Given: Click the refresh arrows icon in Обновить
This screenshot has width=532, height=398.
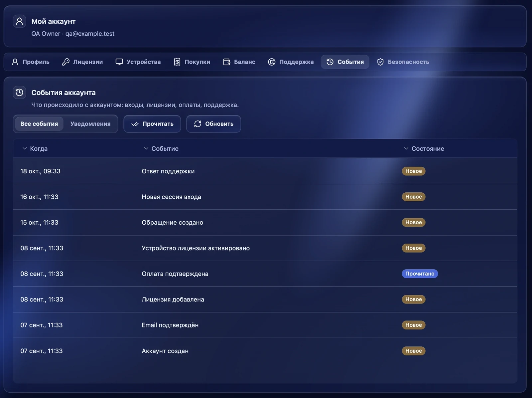Looking at the screenshot, I should (198, 124).
